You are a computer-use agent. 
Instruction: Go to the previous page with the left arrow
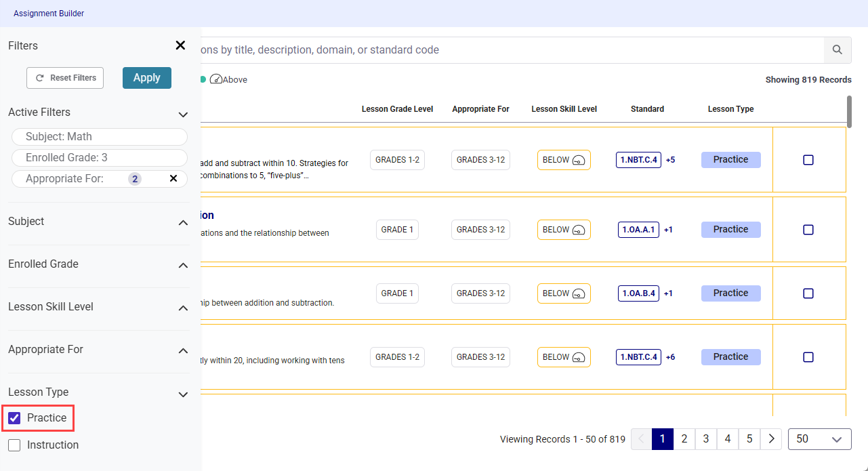point(641,439)
